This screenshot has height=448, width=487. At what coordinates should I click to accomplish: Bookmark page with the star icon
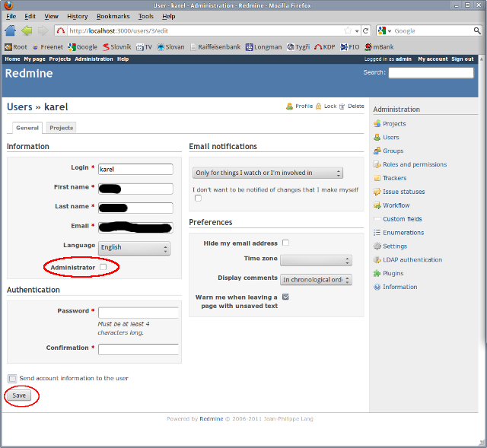point(348,30)
